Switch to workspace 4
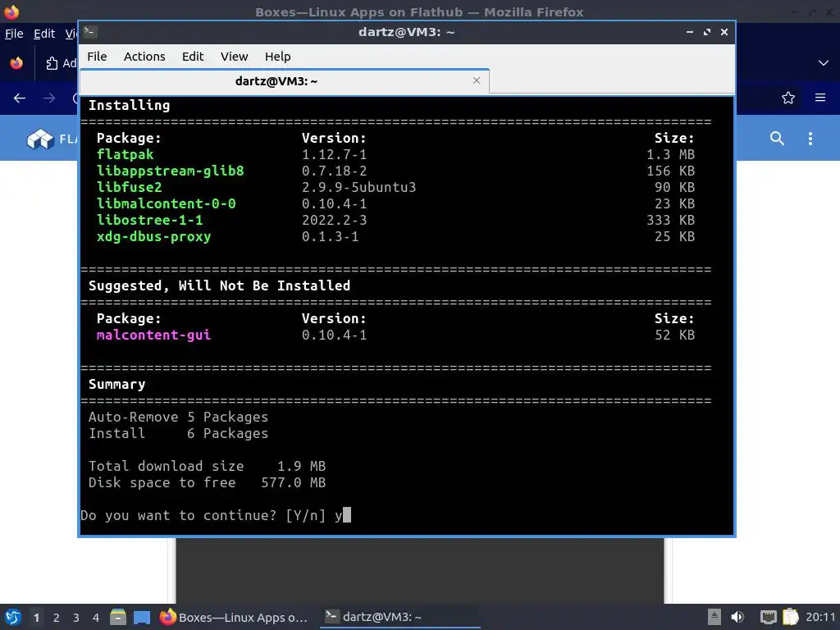840x630 pixels. [95, 618]
